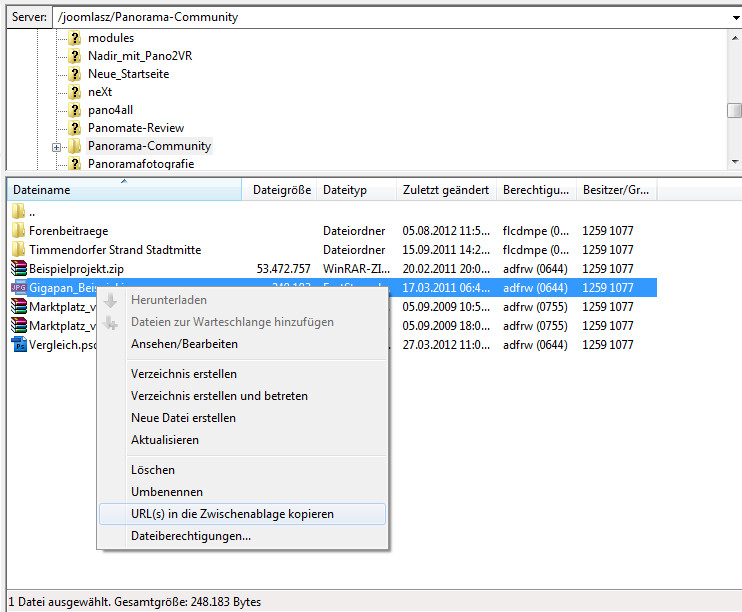This screenshot has width=742, height=612.
Task: Select "Löschen" in the context menu
Action: pos(153,470)
